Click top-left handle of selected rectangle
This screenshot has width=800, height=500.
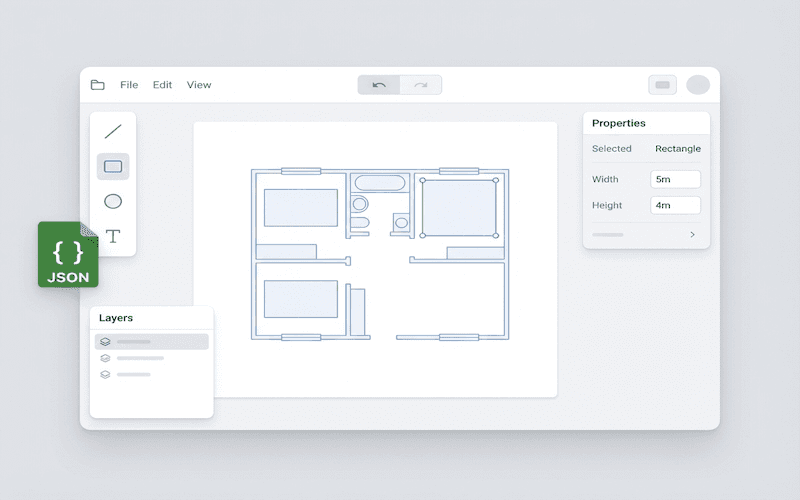(x=422, y=180)
